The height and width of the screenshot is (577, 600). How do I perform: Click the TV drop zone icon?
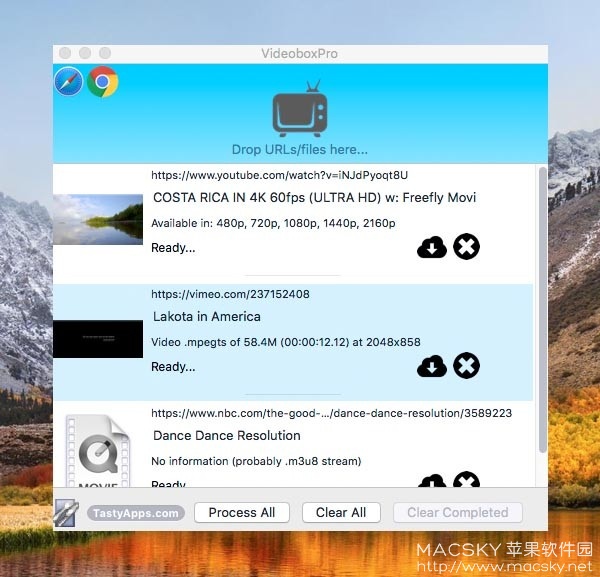pos(300,109)
